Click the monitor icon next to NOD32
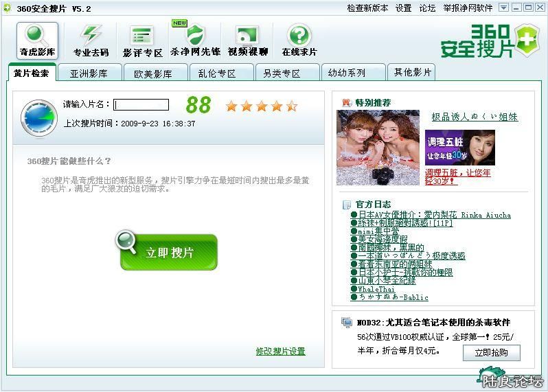Image resolution: width=548 pixels, height=392 pixels. (347, 322)
